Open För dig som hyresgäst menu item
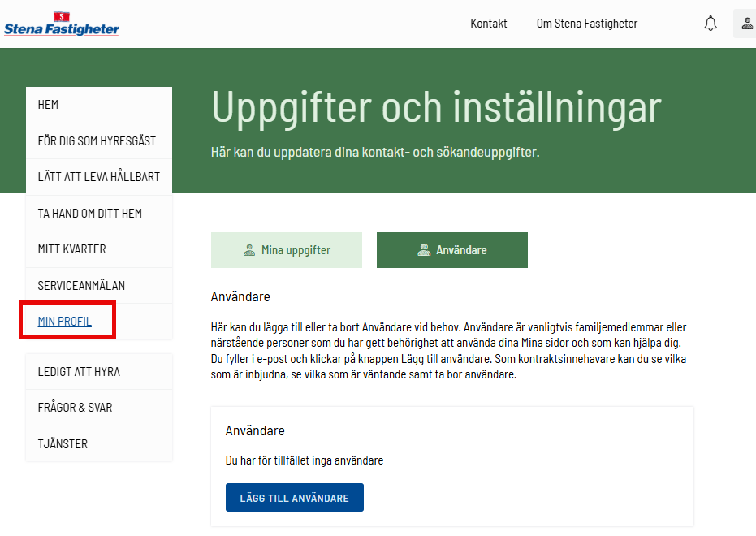Image resolution: width=756 pixels, height=536 pixels. 97,141
